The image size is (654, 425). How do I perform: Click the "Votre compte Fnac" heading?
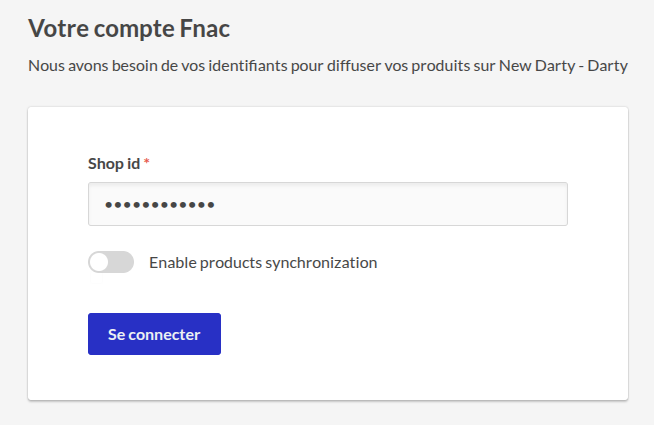click(129, 29)
